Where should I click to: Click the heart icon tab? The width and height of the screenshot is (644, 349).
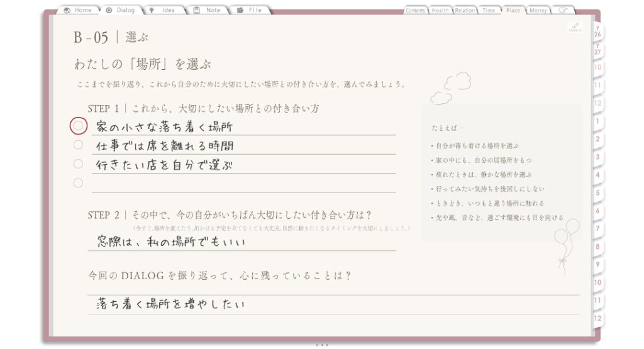tap(563, 10)
